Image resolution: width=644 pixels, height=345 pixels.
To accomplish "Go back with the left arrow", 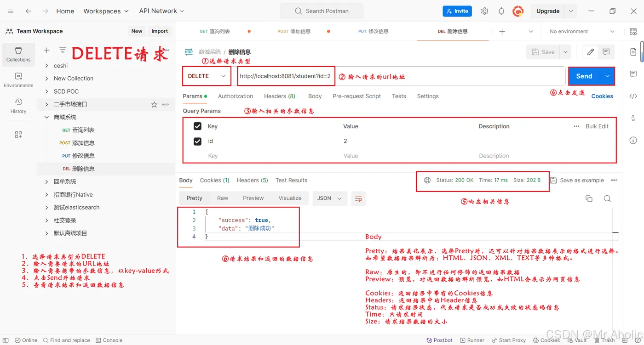I will click(x=29, y=11).
